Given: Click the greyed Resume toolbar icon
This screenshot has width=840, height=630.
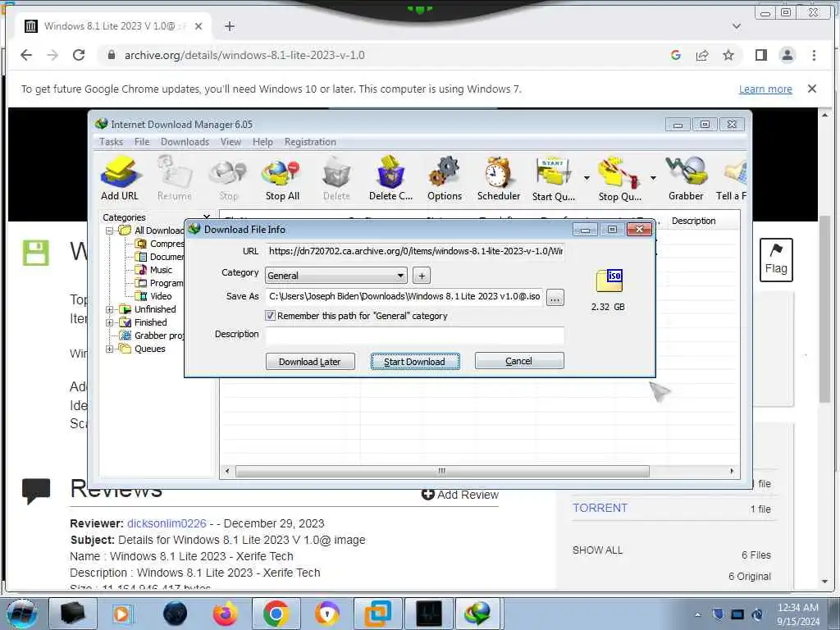Looking at the screenshot, I should click(175, 178).
